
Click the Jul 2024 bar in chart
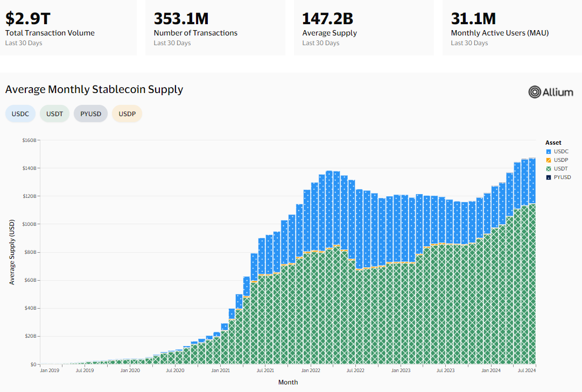click(x=524, y=269)
